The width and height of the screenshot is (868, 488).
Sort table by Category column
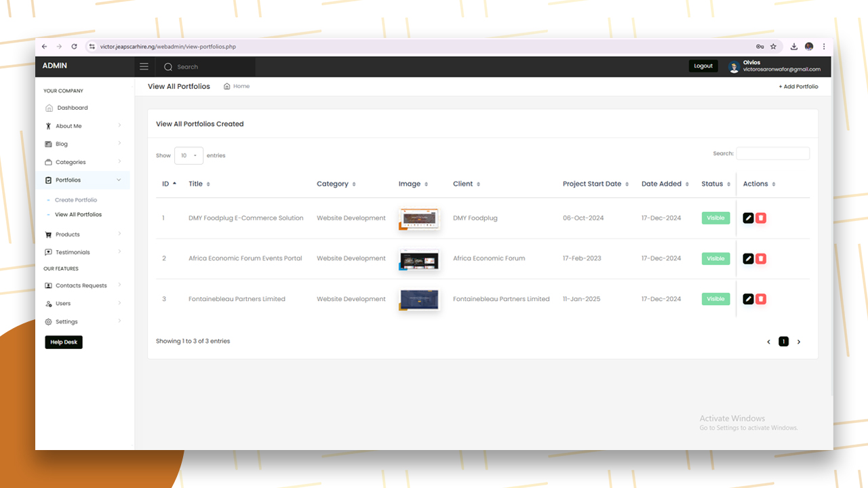point(336,184)
